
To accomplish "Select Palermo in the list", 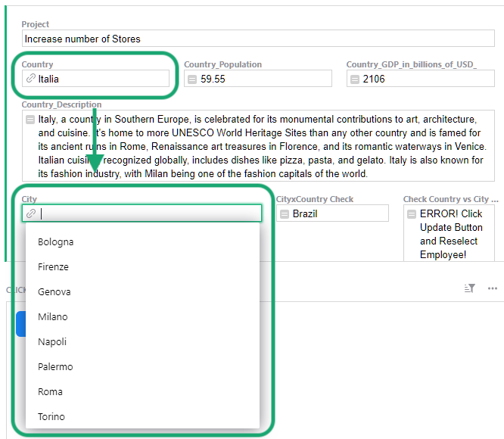I will point(55,367).
